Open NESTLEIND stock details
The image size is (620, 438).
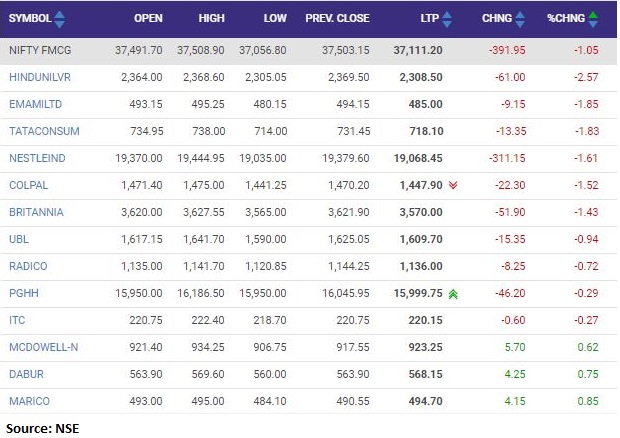[37, 158]
